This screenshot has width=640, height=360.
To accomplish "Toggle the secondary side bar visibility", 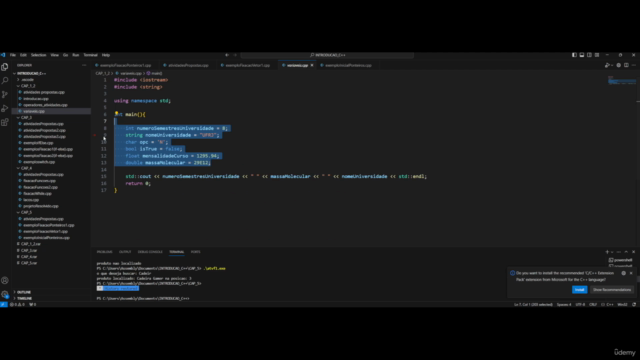I will click(589, 55).
